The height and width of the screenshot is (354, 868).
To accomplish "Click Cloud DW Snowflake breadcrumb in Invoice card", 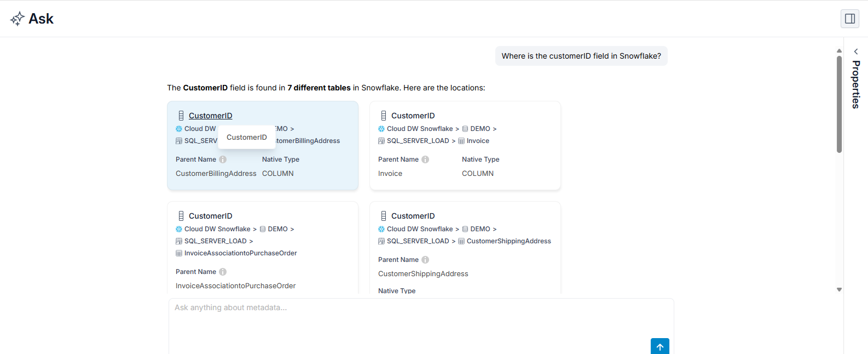I will [x=420, y=129].
